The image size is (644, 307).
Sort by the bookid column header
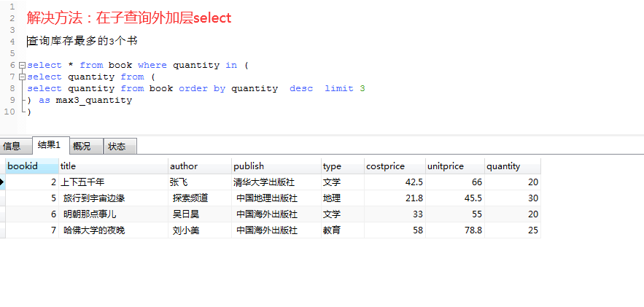tap(32, 166)
